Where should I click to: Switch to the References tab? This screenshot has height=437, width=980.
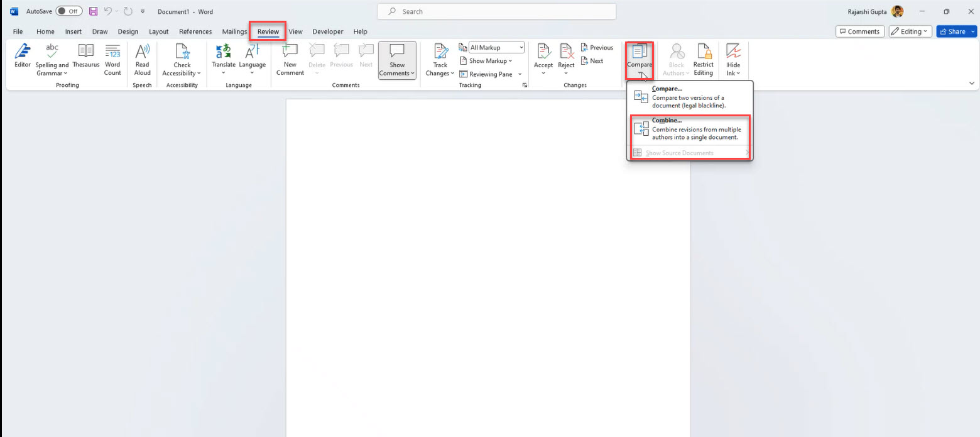pyautogui.click(x=195, y=31)
